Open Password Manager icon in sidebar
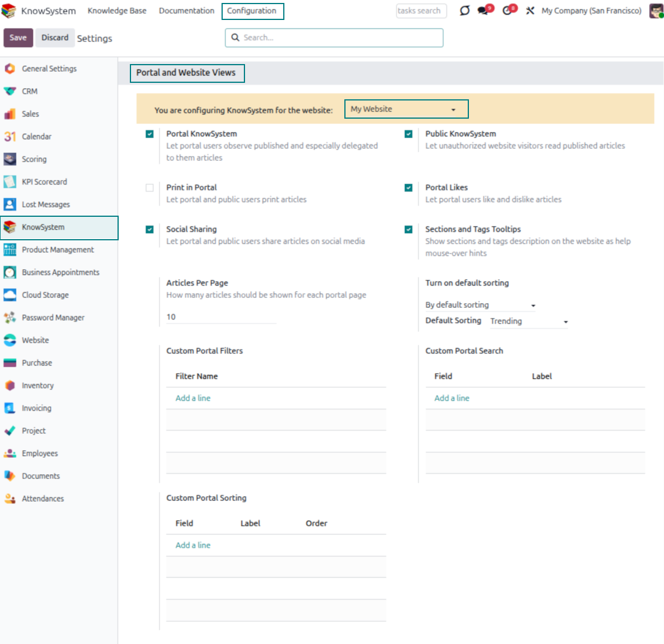Screen dimensions: 664x644 [x=10, y=317]
